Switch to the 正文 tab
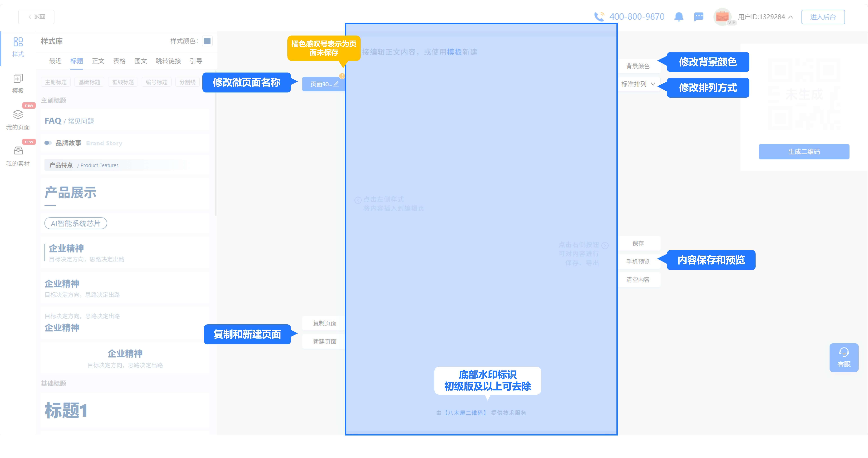The width and height of the screenshot is (868, 458). click(98, 61)
